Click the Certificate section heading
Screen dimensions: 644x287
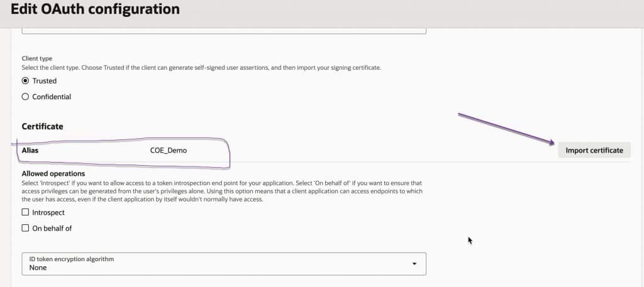point(42,126)
